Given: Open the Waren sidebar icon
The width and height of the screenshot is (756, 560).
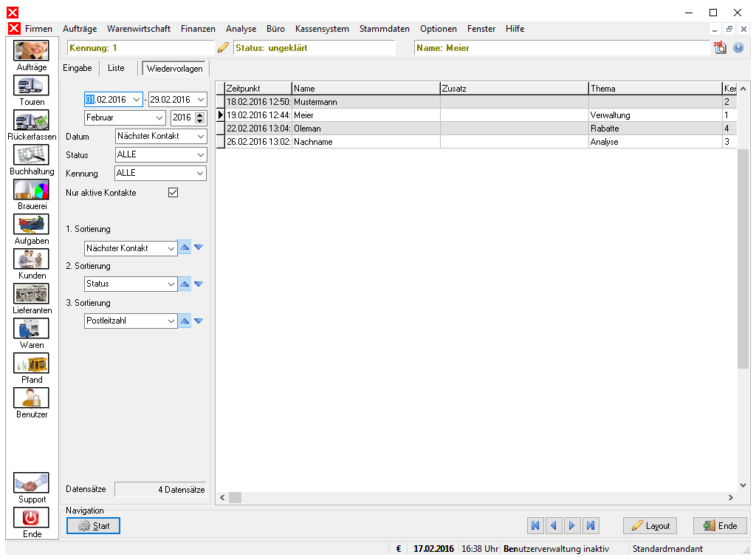Looking at the screenshot, I should [31, 329].
